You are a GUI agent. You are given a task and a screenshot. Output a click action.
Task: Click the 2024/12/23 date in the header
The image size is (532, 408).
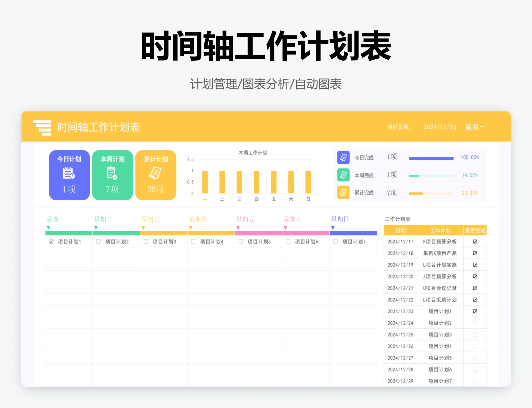pyautogui.click(x=440, y=127)
